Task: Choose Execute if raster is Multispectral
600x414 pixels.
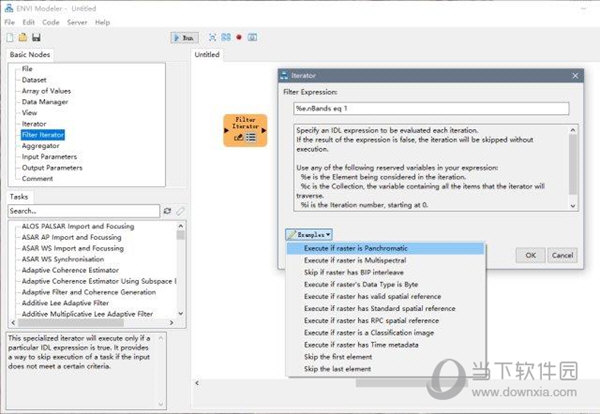Action: pyautogui.click(x=386, y=261)
